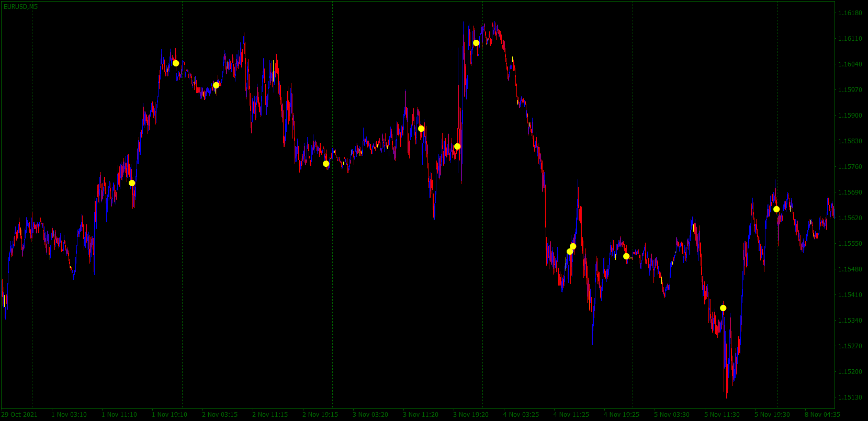The image size is (868, 421).
Task: Choose the 1 Nov 19:10 time label
Action: [x=170, y=415]
